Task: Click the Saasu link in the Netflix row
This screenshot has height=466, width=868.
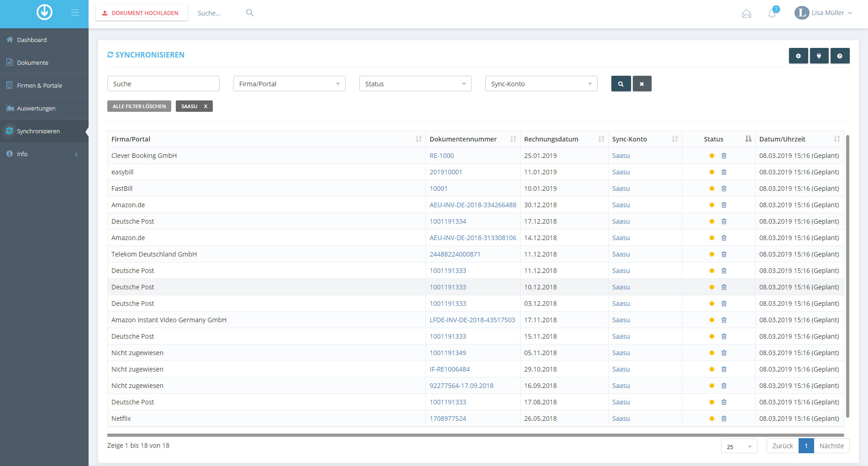Action: click(x=621, y=419)
